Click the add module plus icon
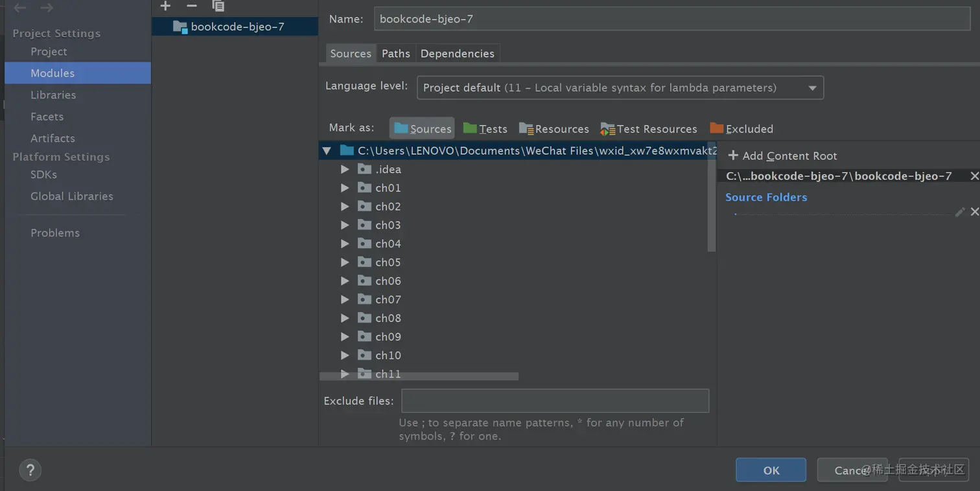 (x=165, y=6)
